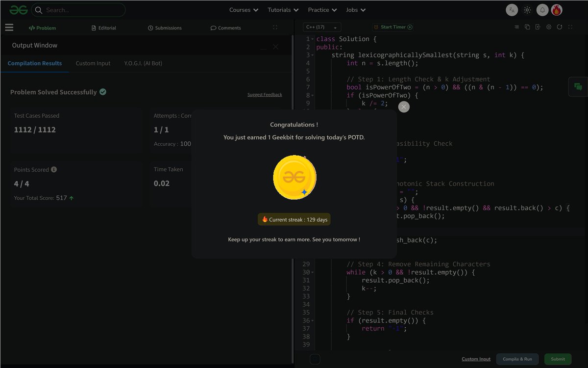Collapse the if block fold on line 8

pyautogui.click(x=313, y=95)
